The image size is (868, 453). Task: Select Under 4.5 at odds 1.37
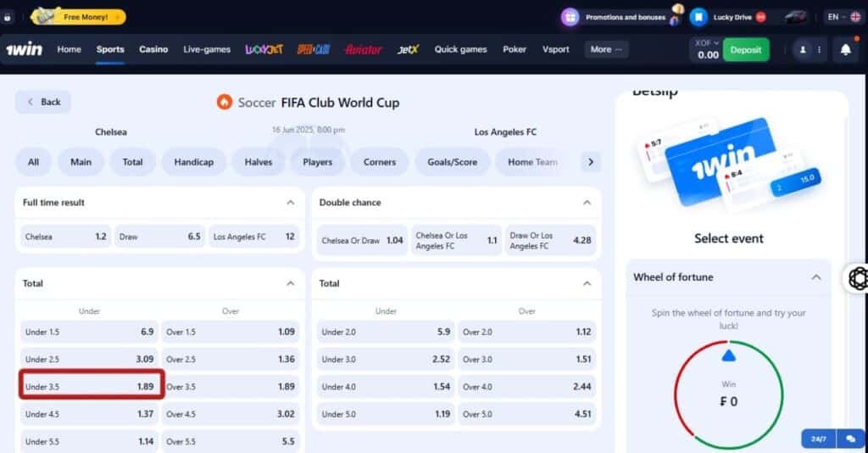click(89, 414)
